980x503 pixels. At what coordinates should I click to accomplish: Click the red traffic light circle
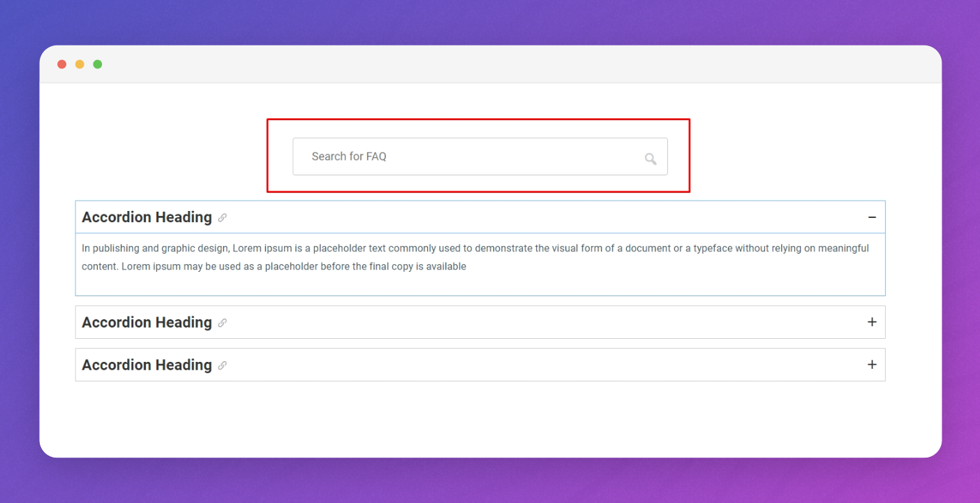point(61,64)
